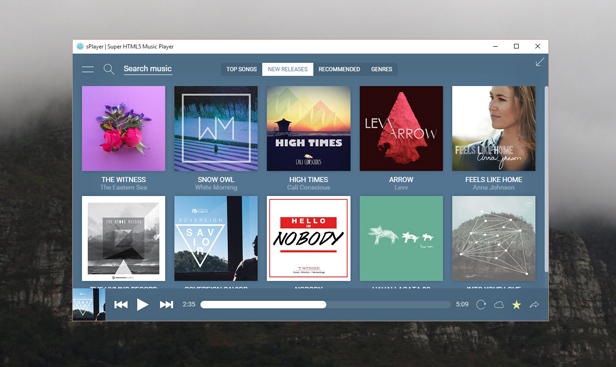616x367 pixels.
Task: Click the artist name Levv
Action: tap(401, 187)
